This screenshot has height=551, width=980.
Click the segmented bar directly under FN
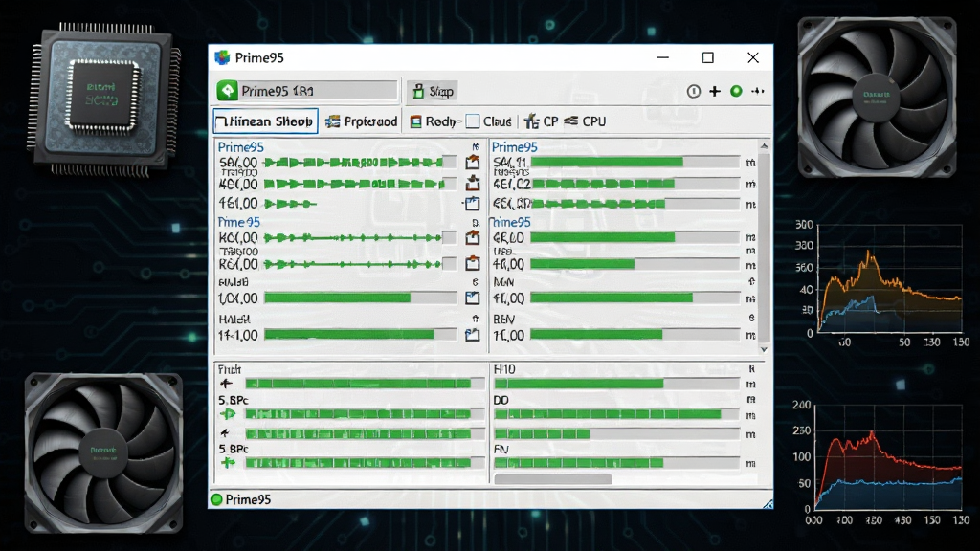pos(617,463)
